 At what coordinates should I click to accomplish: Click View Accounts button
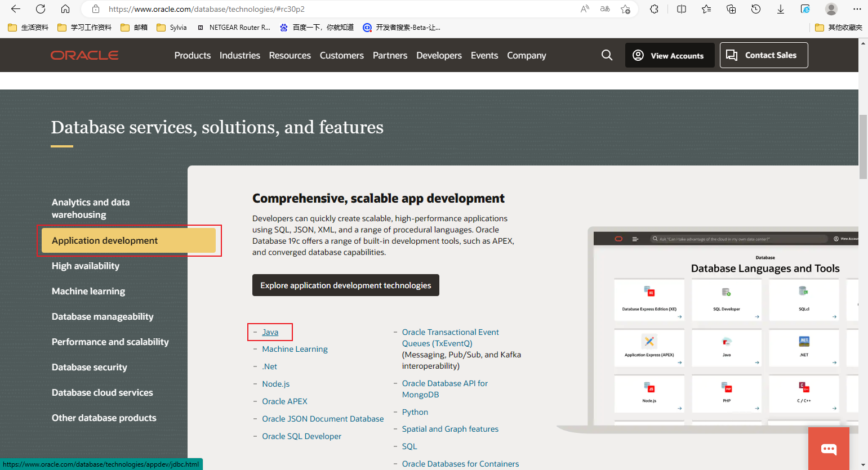pyautogui.click(x=670, y=55)
